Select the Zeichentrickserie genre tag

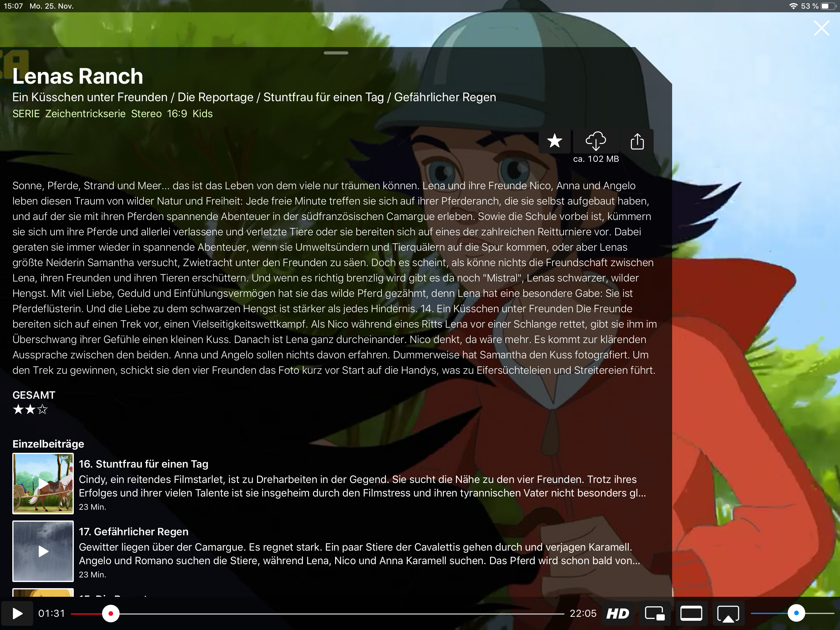(85, 114)
